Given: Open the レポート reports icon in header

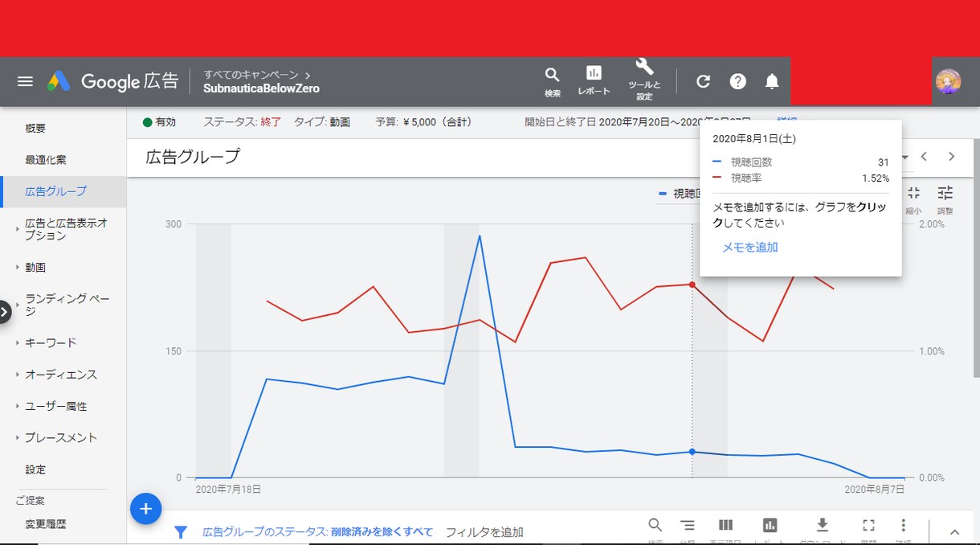Looking at the screenshot, I should (594, 81).
